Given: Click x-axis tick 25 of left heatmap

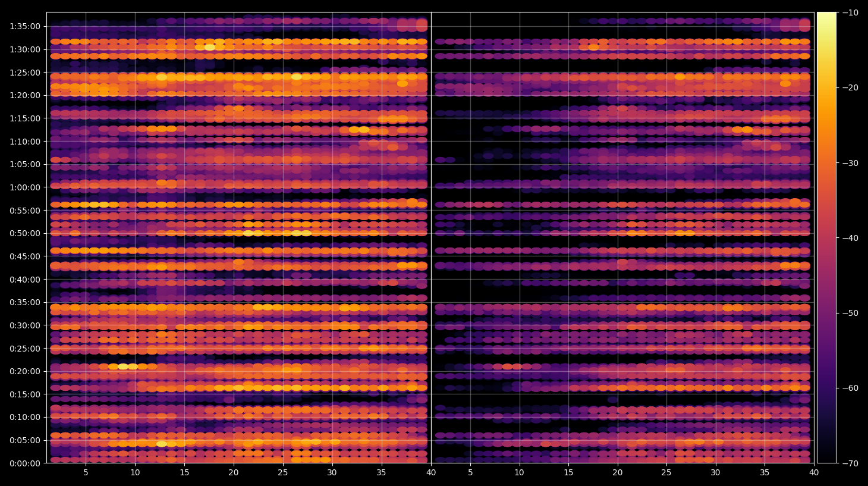Looking at the screenshot, I should pyautogui.click(x=282, y=473).
